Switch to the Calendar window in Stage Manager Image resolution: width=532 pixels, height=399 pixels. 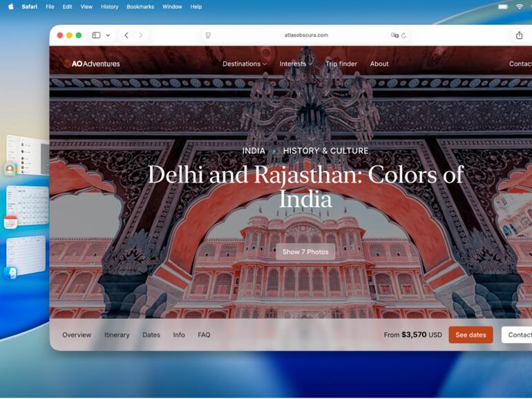click(x=28, y=205)
